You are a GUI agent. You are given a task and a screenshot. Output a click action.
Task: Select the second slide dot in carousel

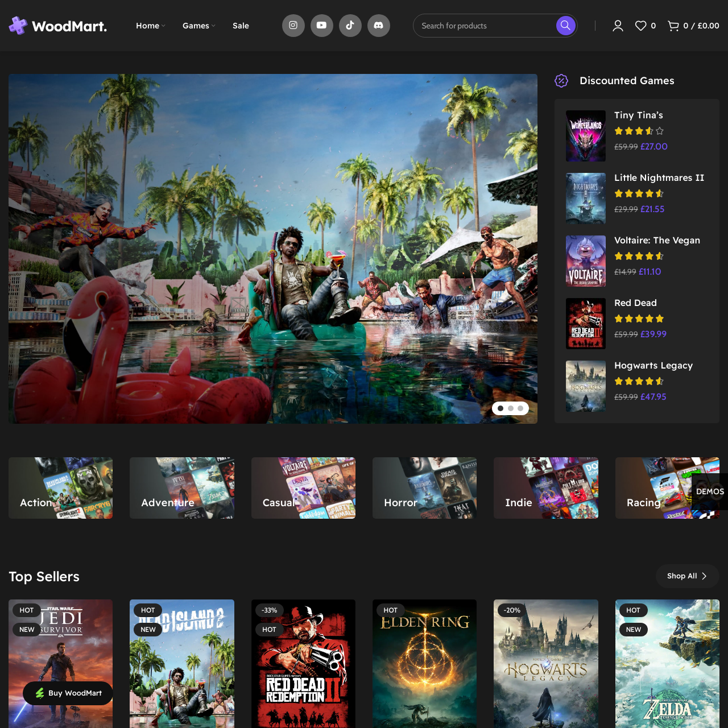[511, 408]
